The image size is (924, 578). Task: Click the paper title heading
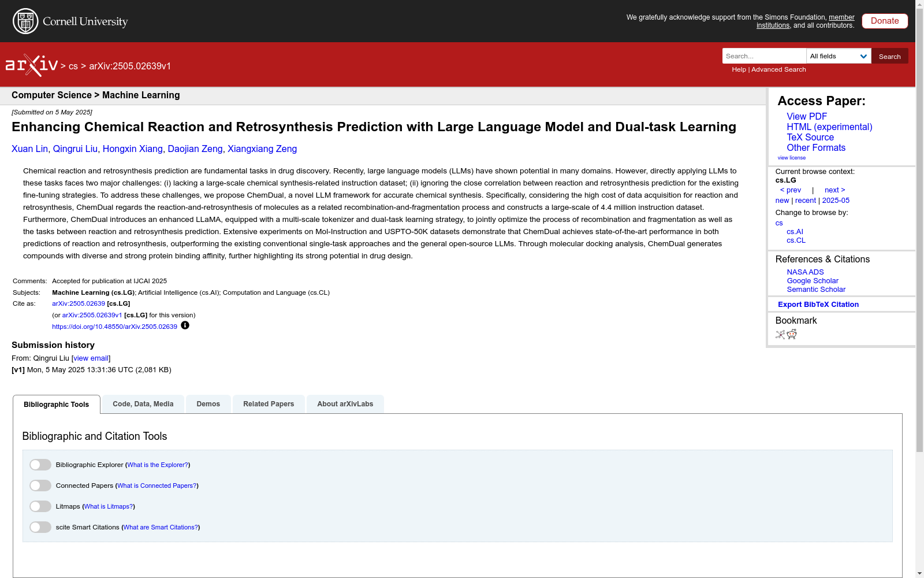click(x=374, y=127)
